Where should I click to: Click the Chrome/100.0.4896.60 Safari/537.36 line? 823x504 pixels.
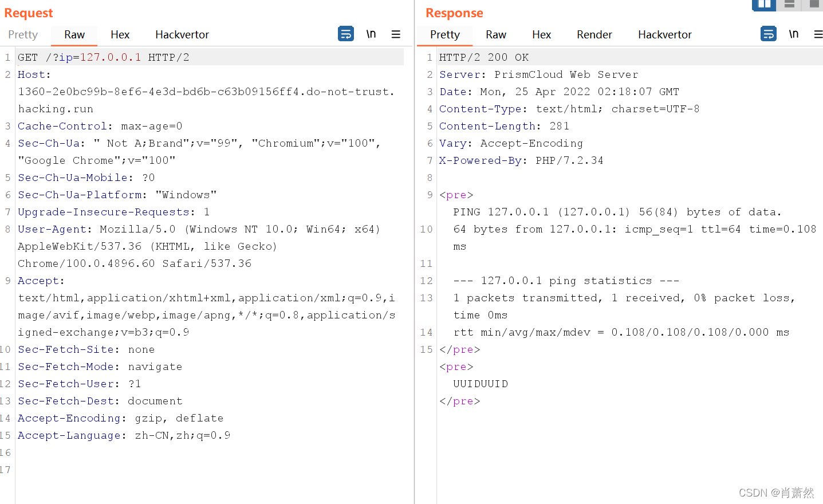click(x=135, y=263)
